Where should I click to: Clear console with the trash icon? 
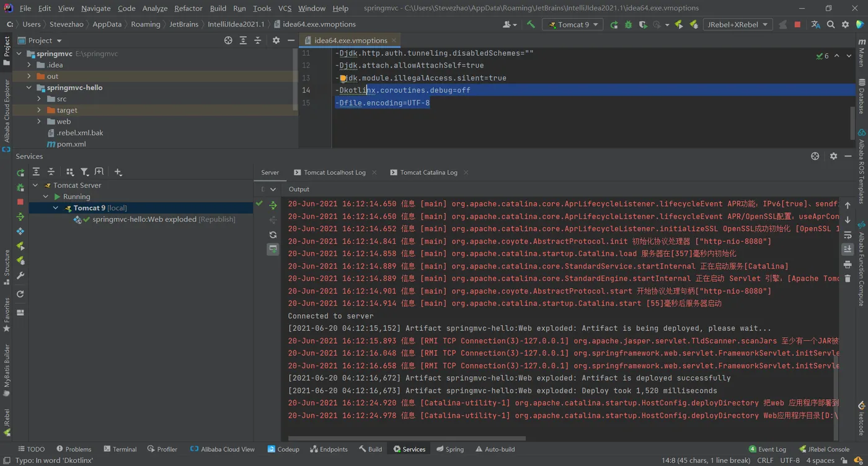[x=848, y=279]
